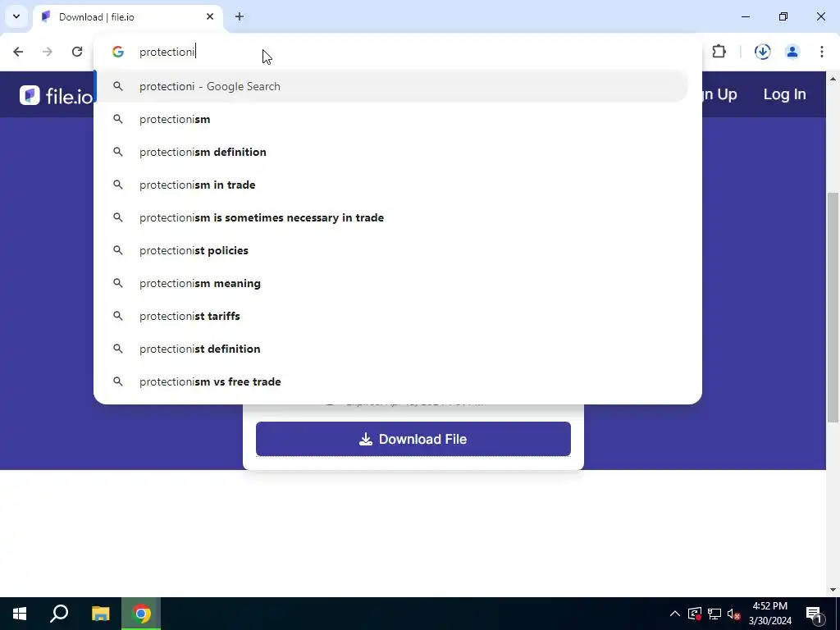Image resolution: width=840 pixels, height=630 pixels.
Task: Select 'protectionism meaning' suggestion
Action: 391,283
